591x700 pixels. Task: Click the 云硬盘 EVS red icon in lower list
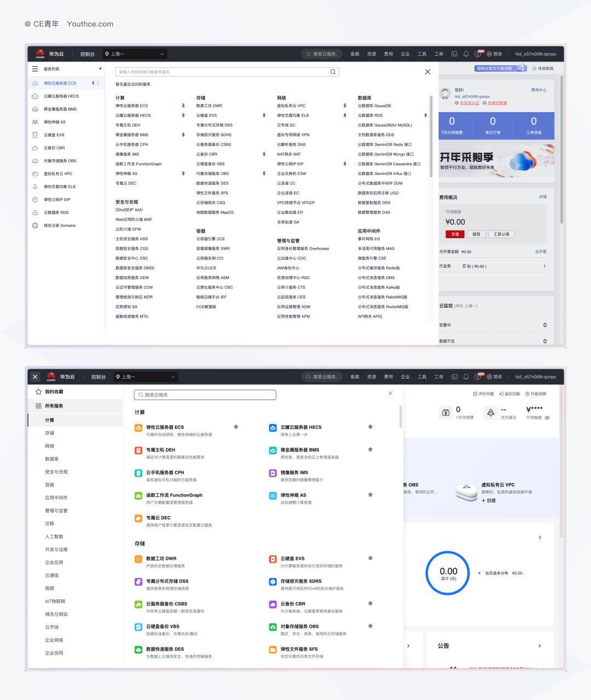pyautogui.click(x=273, y=559)
